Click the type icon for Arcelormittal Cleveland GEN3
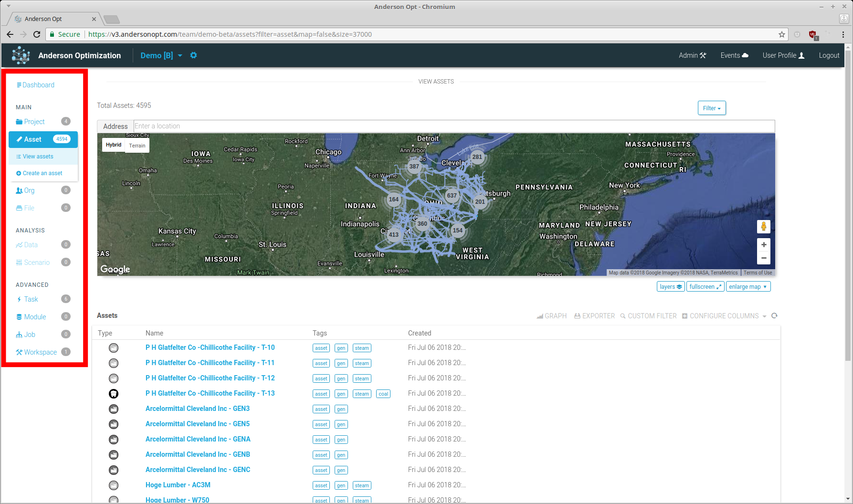This screenshot has height=504, width=853. [114, 409]
